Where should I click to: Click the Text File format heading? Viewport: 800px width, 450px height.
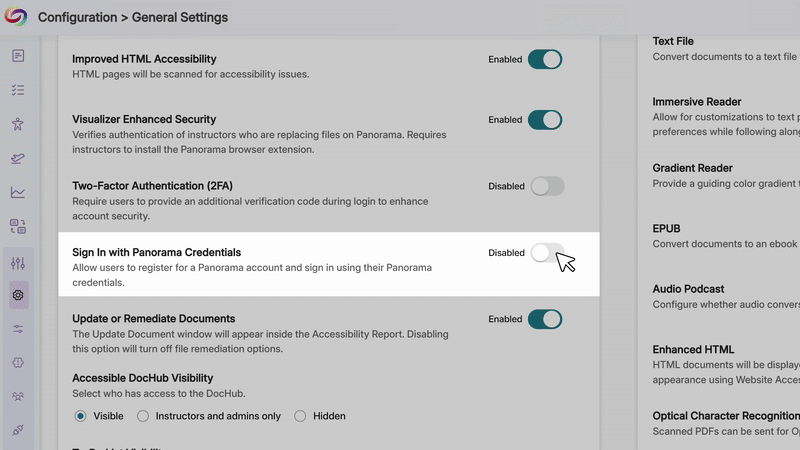point(672,41)
